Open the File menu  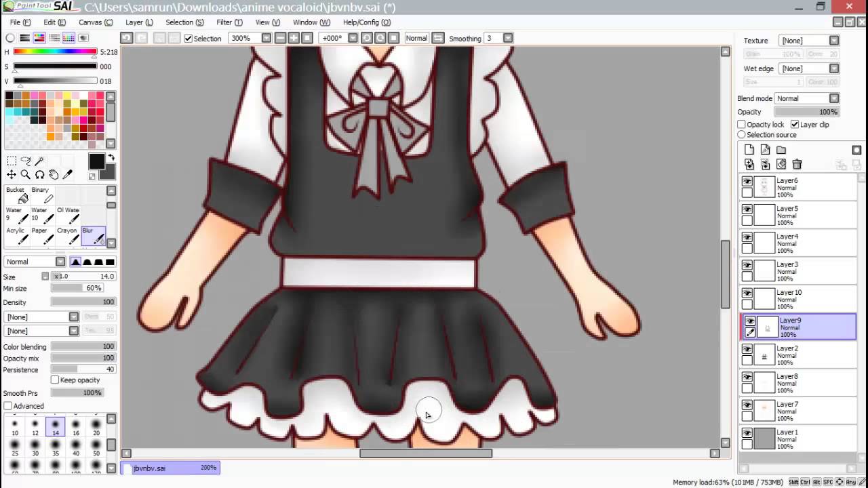pos(20,22)
